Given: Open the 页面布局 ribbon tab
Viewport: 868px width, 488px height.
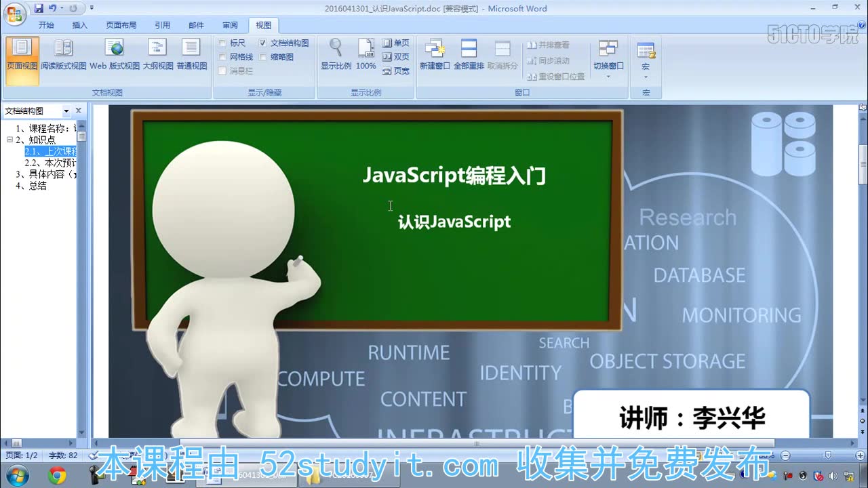Looking at the screenshot, I should 121,25.
